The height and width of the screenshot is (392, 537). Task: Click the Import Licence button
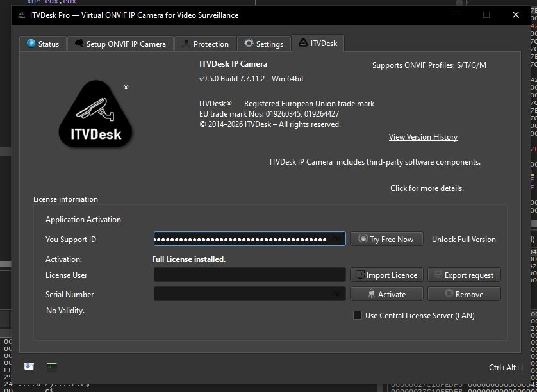[x=386, y=275]
